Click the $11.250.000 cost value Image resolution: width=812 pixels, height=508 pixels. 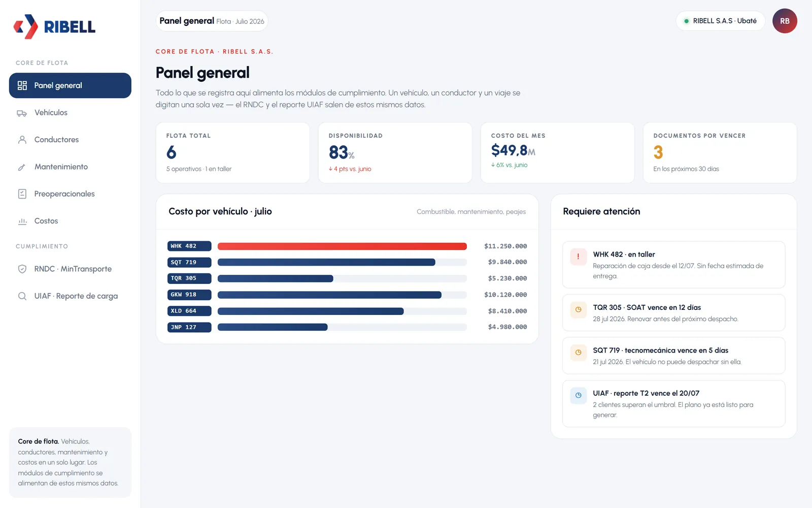click(505, 246)
